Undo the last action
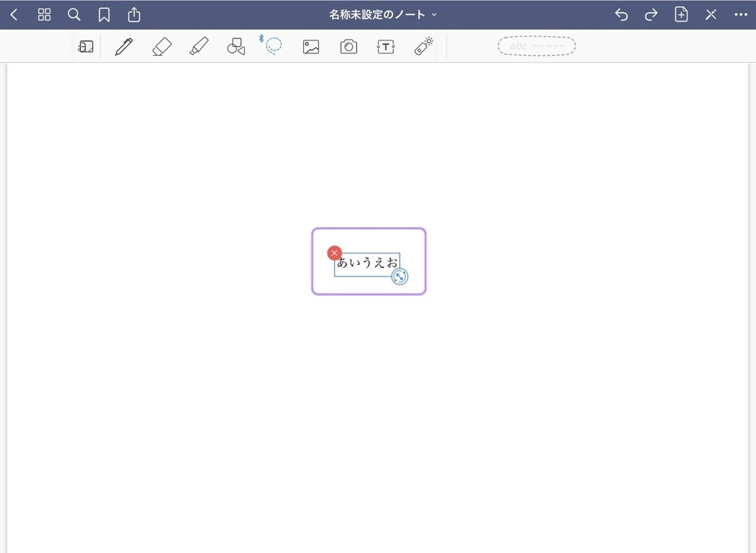This screenshot has height=553, width=756. point(621,15)
